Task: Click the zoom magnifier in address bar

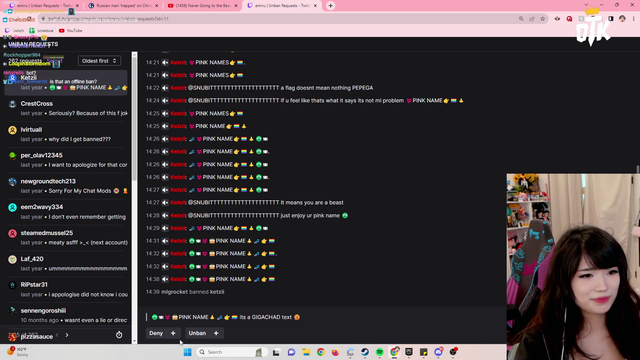Action: click(521, 19)
